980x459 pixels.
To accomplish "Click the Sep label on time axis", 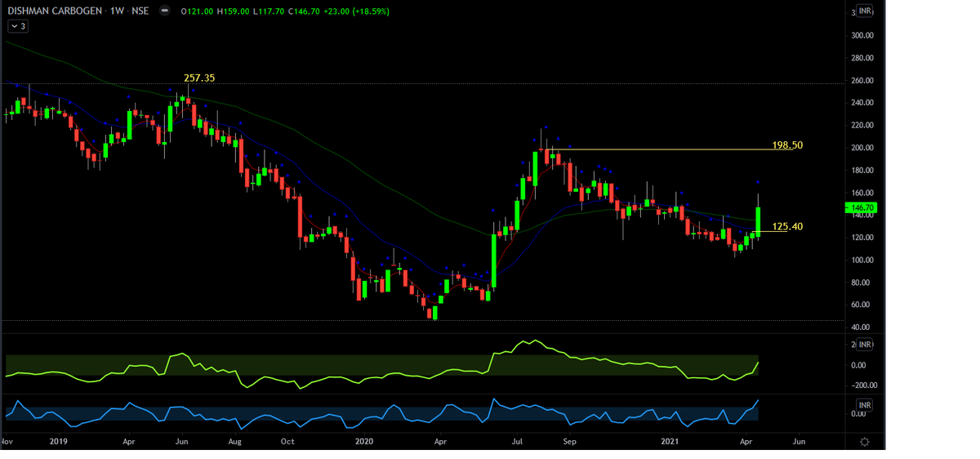I will coord(570,441).
